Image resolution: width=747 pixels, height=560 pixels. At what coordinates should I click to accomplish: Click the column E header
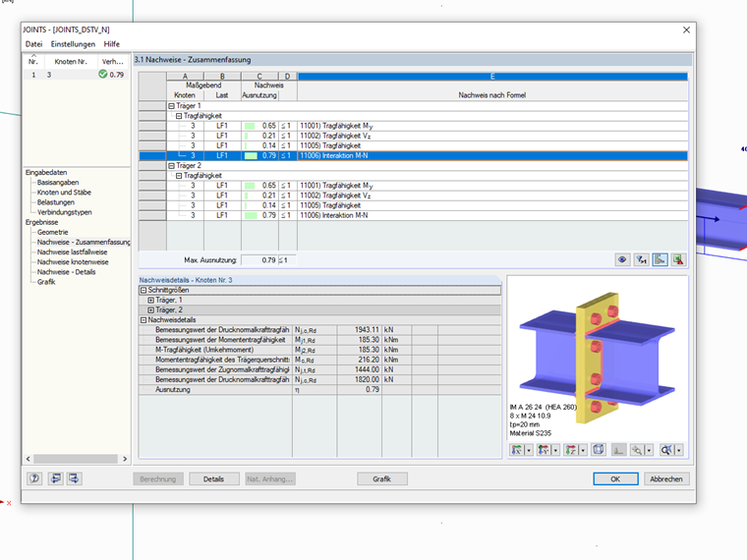492,77
